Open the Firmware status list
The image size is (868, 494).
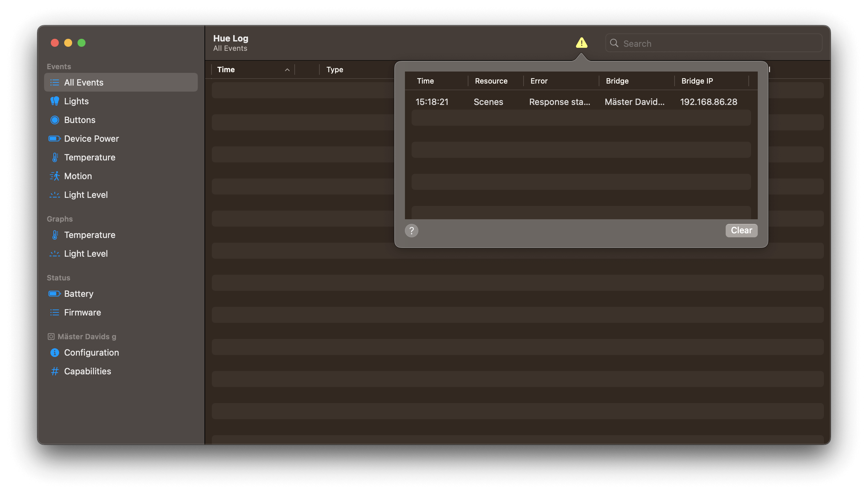(x=55, y=312)
